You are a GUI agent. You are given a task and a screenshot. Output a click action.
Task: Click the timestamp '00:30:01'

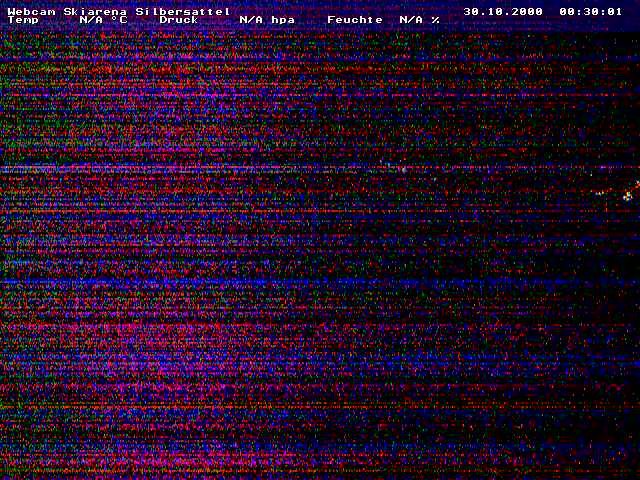pos(591,11)
